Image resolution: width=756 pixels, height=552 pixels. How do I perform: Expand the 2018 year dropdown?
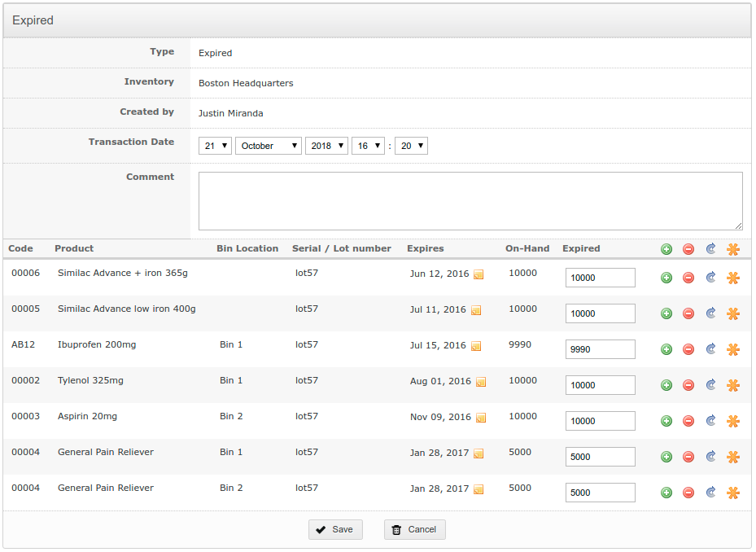[x=326, y=146]
